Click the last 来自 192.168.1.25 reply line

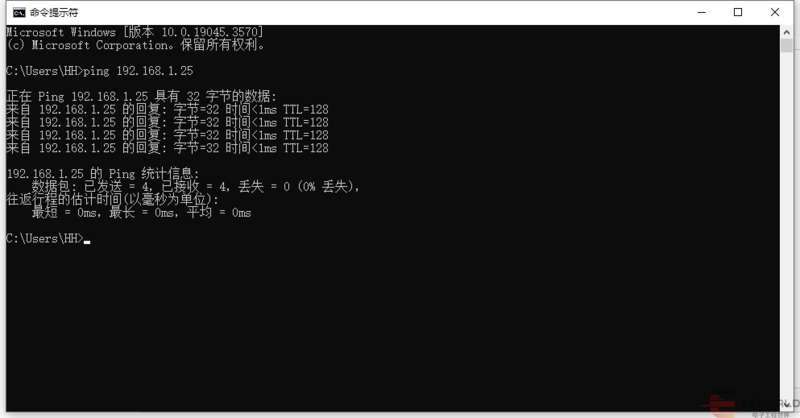click(167, 148)
